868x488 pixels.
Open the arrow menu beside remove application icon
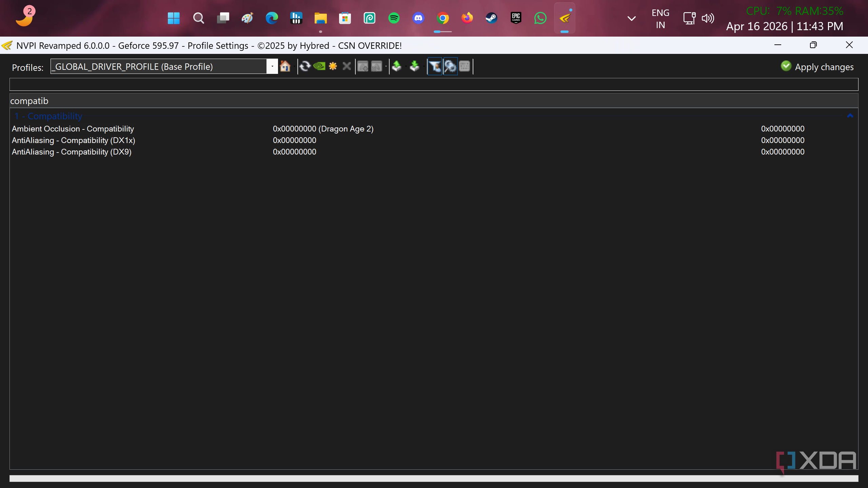tap(386, 66)
